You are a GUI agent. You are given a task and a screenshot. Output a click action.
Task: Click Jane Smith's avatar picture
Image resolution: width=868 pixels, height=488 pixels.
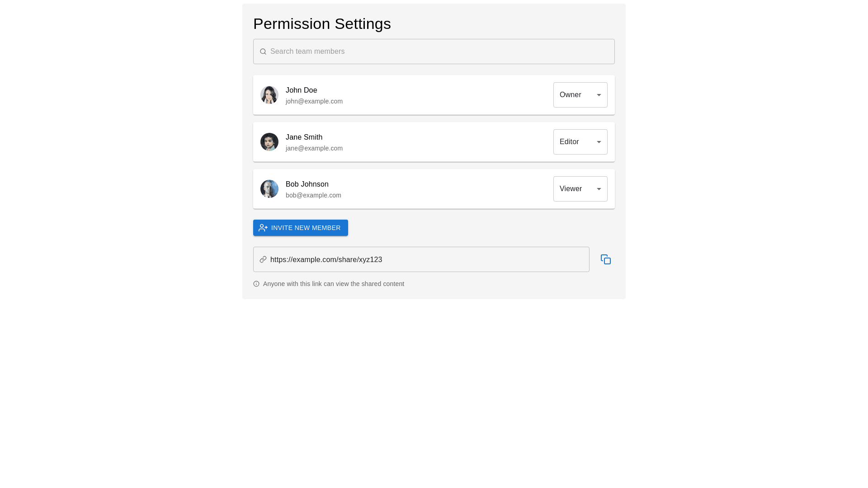coord(269,142)
